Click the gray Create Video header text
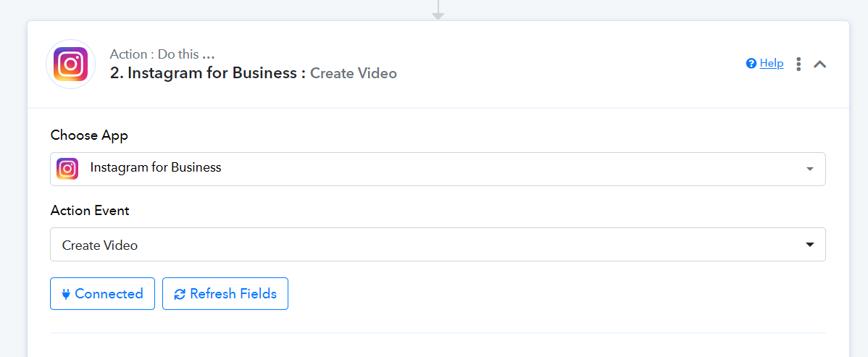868x357 pixels. point(353,73)
